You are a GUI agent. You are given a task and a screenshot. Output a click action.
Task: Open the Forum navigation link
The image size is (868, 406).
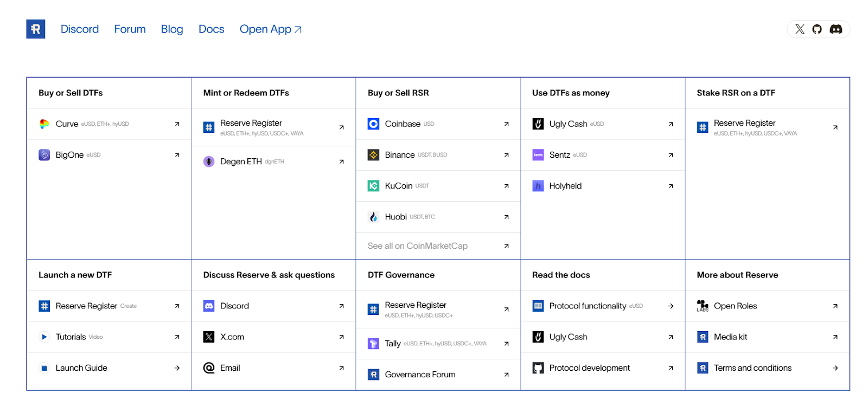tap(130, 29)
